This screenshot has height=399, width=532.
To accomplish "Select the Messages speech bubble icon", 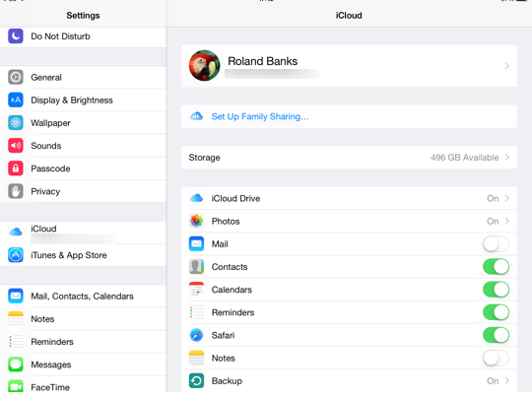I will coord(16,365).
